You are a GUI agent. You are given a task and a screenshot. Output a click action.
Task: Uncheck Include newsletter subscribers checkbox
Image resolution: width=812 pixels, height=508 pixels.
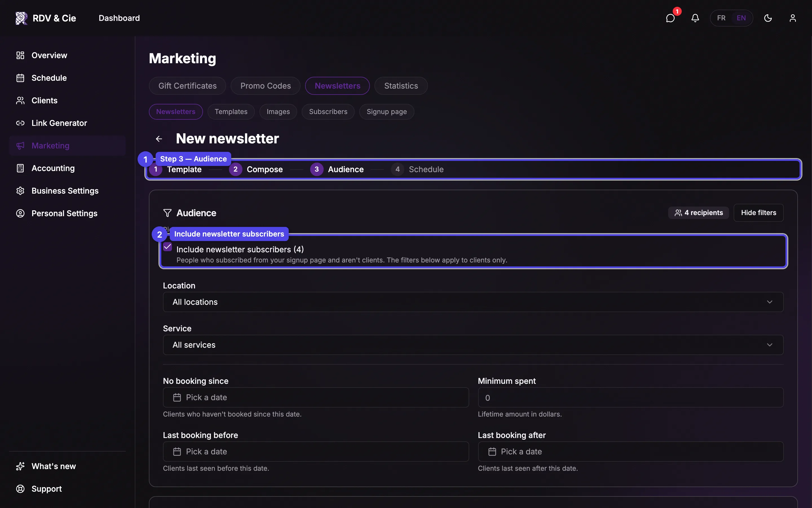[x=167, y=247]
